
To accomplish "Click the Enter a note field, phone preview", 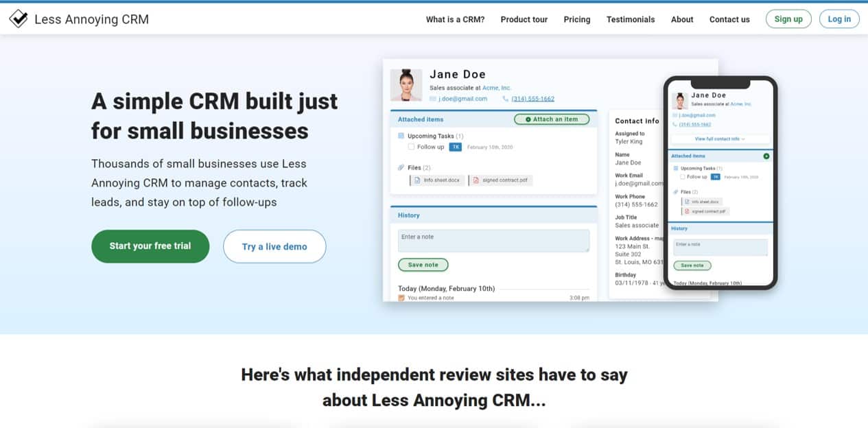I will [720, 248].
